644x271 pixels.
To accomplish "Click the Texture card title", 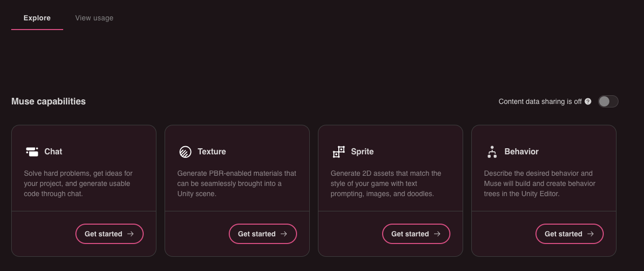I will coord(212,151).
